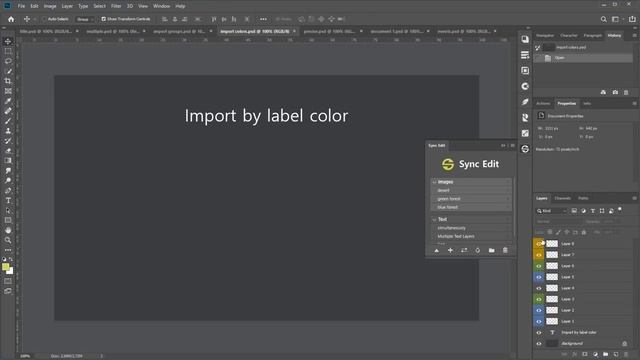This screenshot has width=640, height=360.
Task: Collapse the Images group in Sync Edit
Action: click(434, 182)
